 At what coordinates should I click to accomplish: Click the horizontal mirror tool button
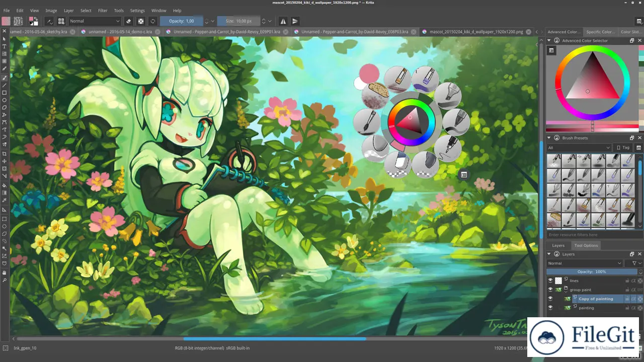point(283,21)
